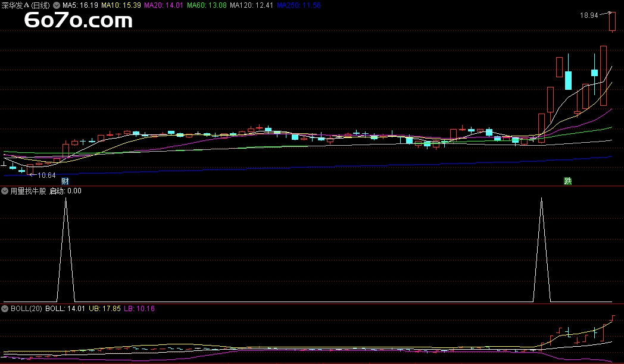Viewport: 624px width, 364px height.
Task: Click the first signal spike peak in 用量找牛股 panel
Action: pyautogui.click(x=65, y=198)
